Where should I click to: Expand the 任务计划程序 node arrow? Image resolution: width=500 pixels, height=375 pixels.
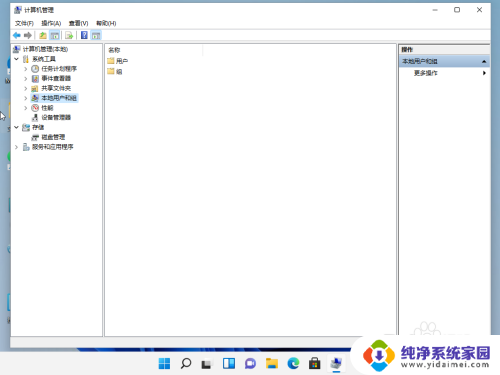(26, 69)
